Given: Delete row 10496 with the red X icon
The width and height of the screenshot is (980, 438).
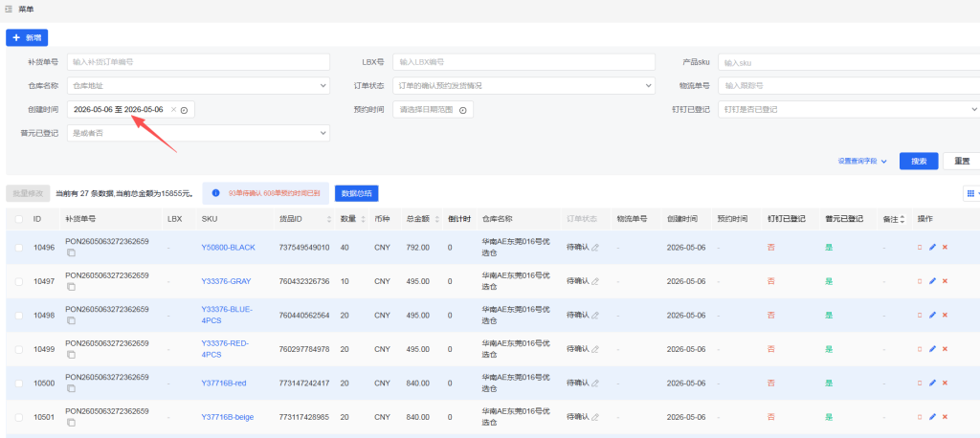Looking at the screenshot, I should 945,248.
